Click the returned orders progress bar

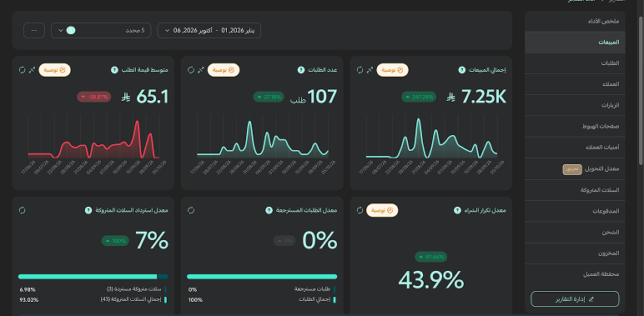[262, 277]
